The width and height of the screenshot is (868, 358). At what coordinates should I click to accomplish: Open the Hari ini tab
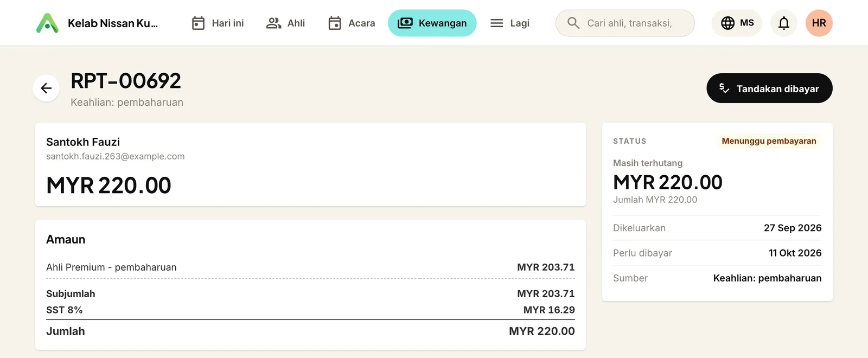point(218,23)
